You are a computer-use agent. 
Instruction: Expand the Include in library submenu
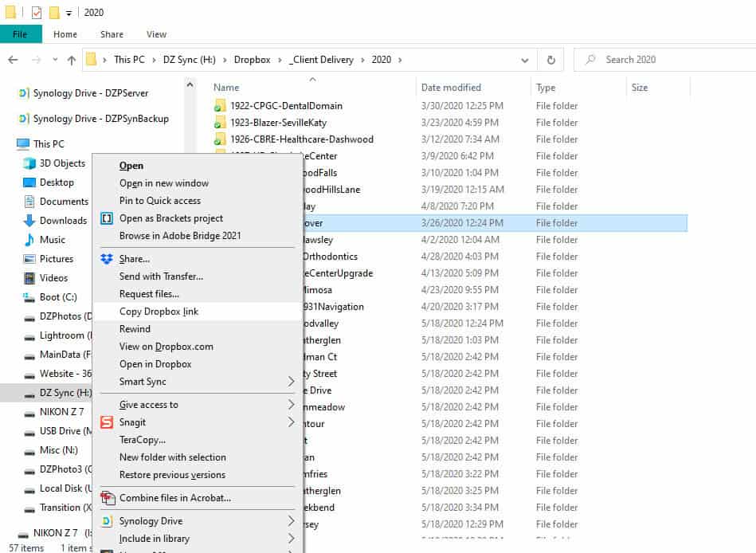[291, 539]
